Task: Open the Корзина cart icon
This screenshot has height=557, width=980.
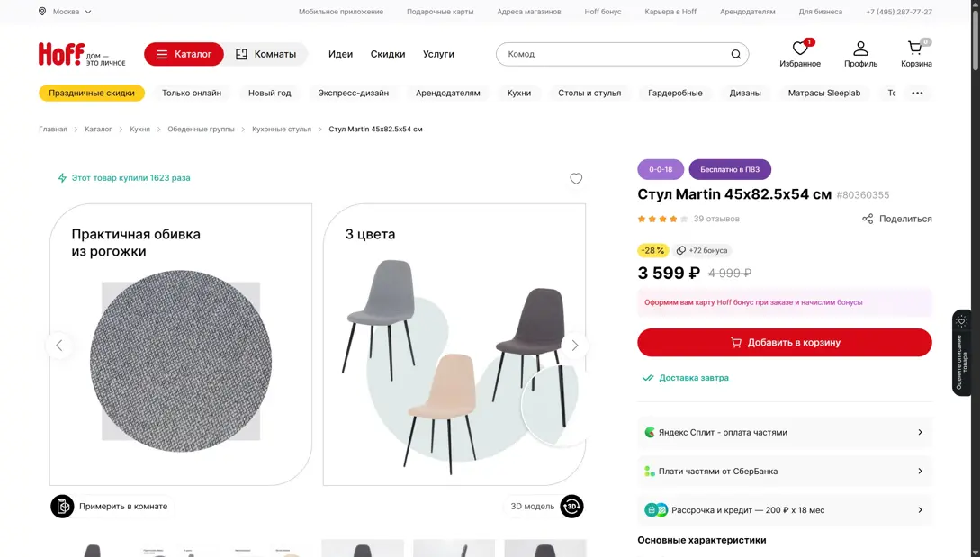Action: (915, 49)
